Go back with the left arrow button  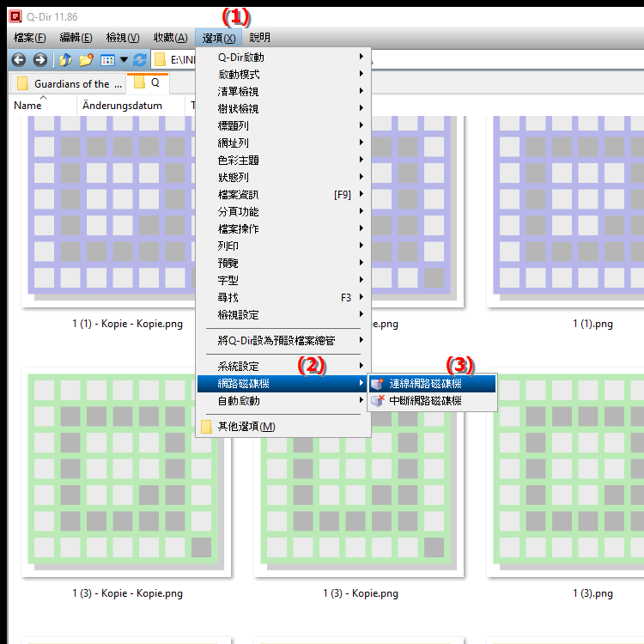click(x=19, y=60)
